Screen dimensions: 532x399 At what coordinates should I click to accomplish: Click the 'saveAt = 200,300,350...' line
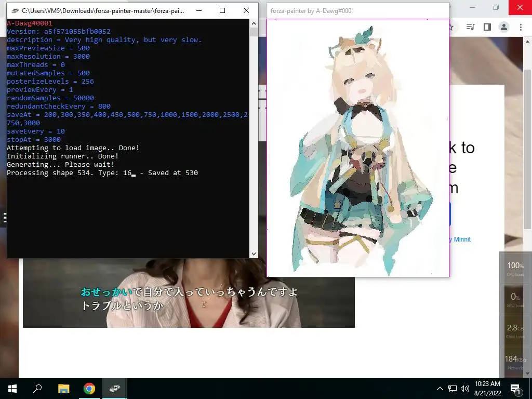pyautogui.click(x=127, y=119)
